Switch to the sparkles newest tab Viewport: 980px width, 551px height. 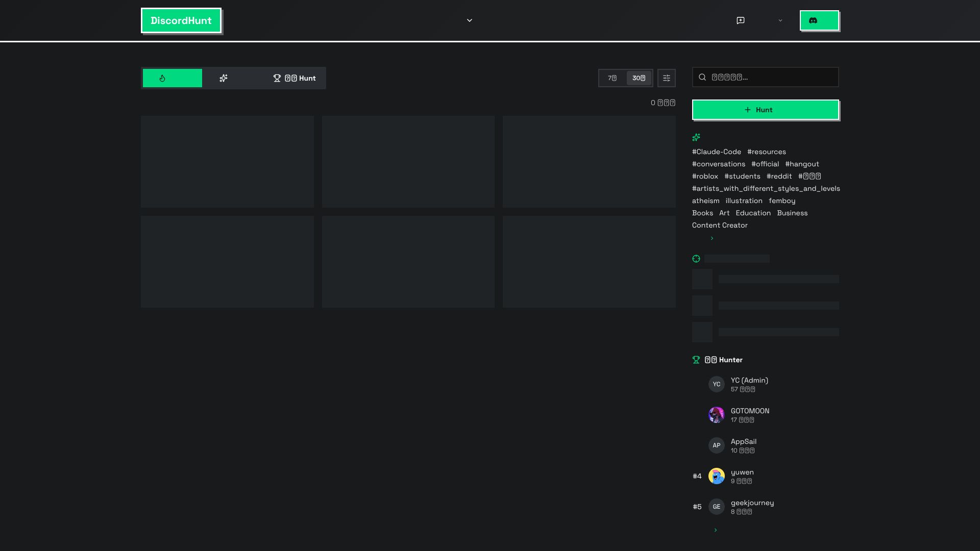click(x=233, y=78)
